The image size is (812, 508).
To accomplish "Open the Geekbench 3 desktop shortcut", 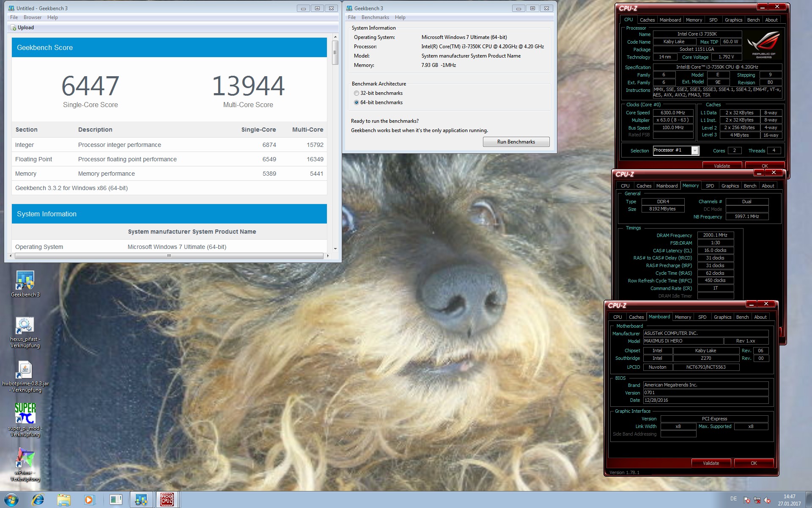I will click(x=25, y=284).
